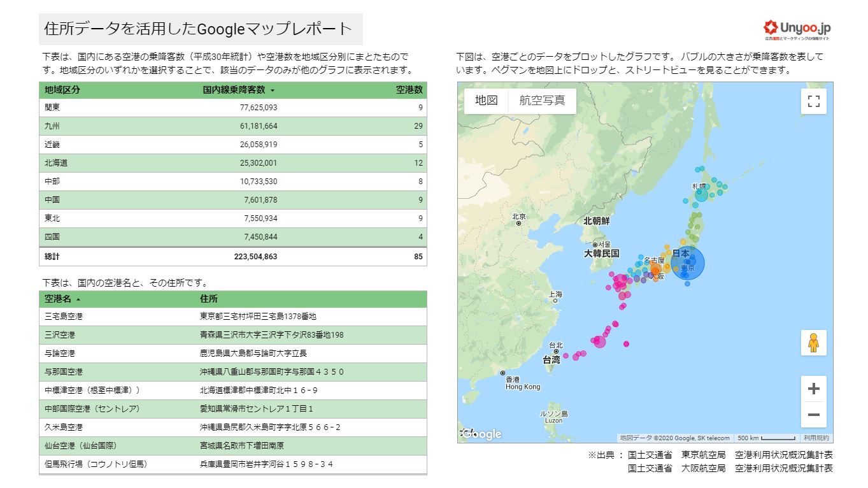This screenshot has height=488, width=868.
Task: Sort airport list by 空港名 header
Action: pos(62,299)
